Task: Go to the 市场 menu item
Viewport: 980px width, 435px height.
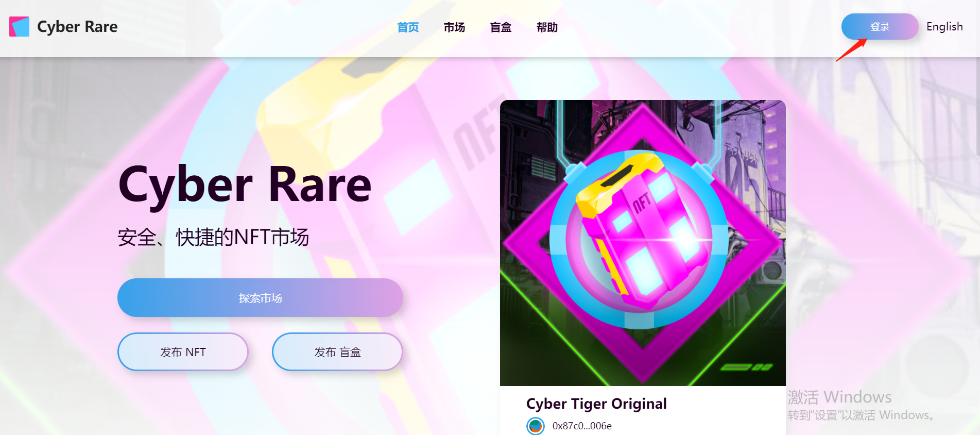Action: pos(454,27)
